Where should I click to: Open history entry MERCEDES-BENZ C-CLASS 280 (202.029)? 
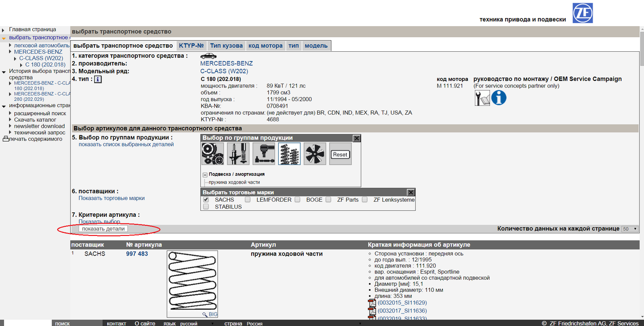[x=42, y=97]
